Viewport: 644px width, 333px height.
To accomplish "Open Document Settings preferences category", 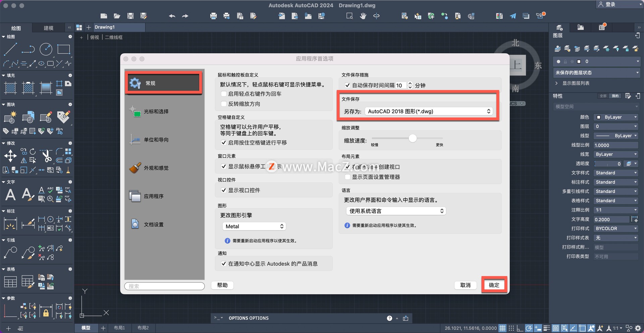I will pos(164,224).
